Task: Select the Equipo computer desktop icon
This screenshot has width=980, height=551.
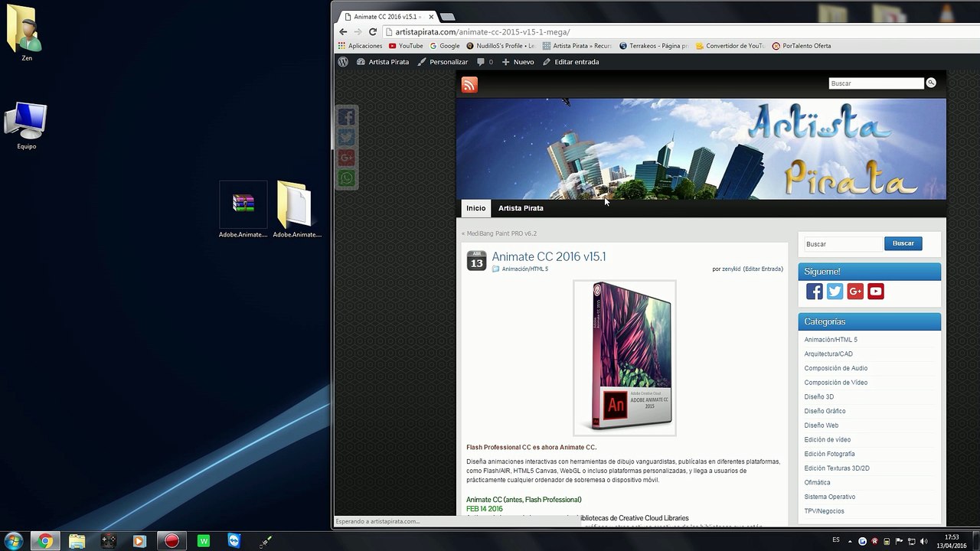Action: 26,125
